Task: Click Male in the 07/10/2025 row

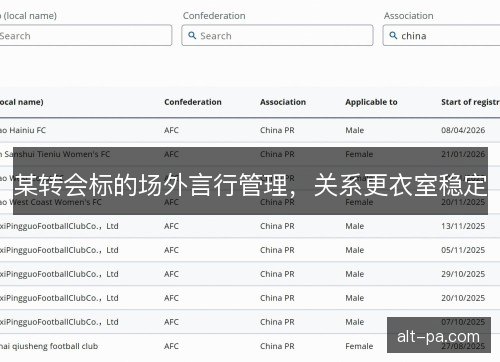Action: 355,322
